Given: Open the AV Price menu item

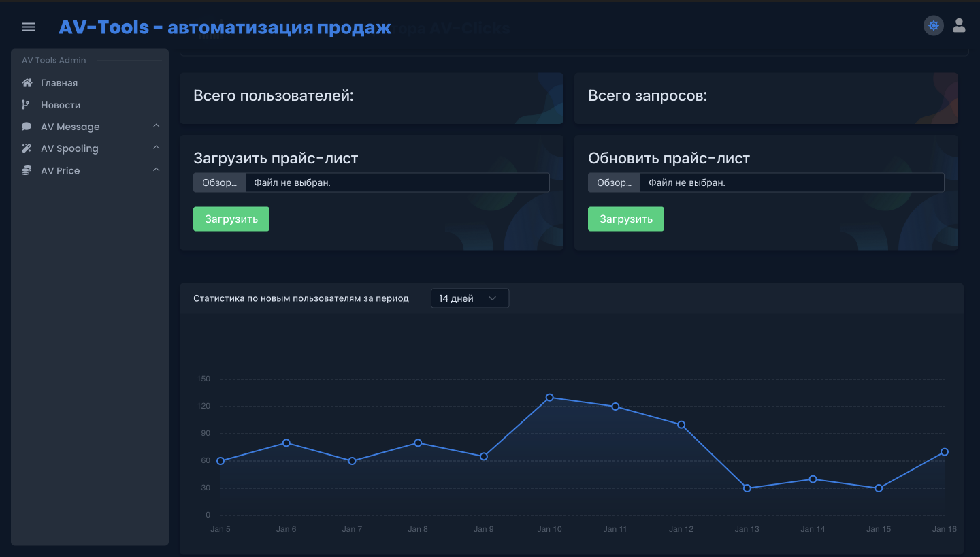Looking at the screenshot, I should (x=61, y=170).
